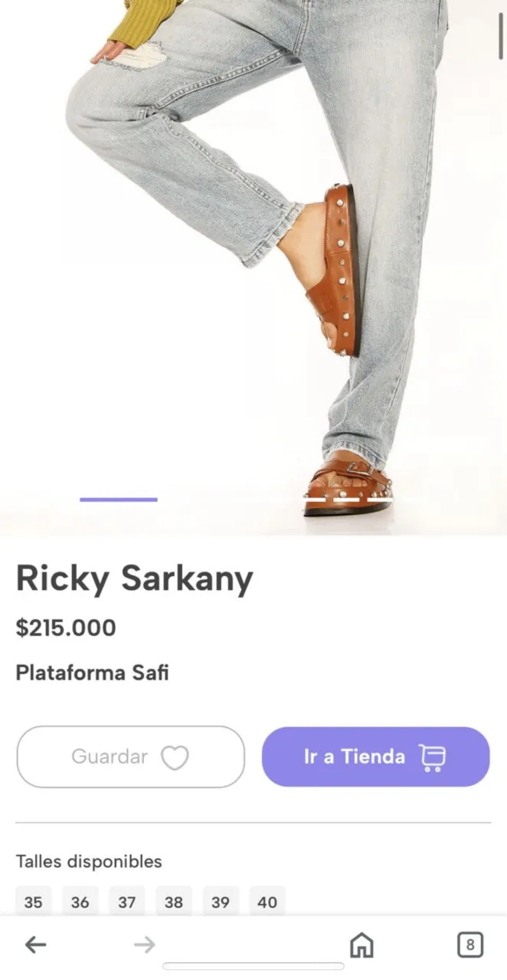This screenshot has height=980, width=507.
Task: Tap the heart icon inside Guardar
Action: click(177, 757)
